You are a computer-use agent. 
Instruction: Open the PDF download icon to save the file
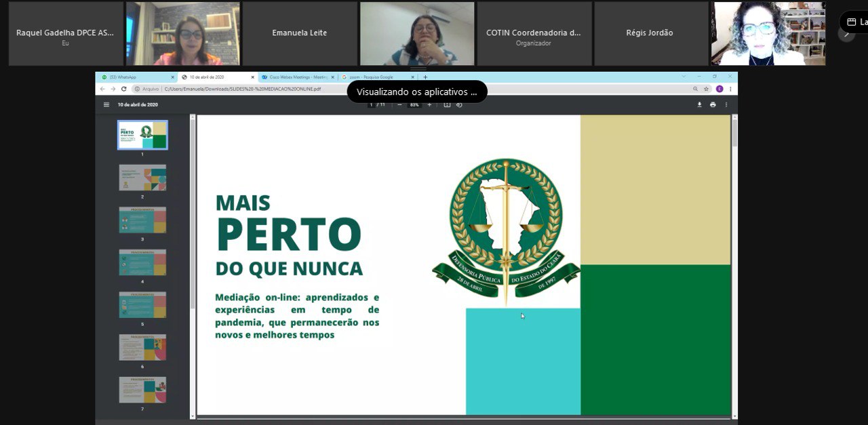(x=700, y=104)
